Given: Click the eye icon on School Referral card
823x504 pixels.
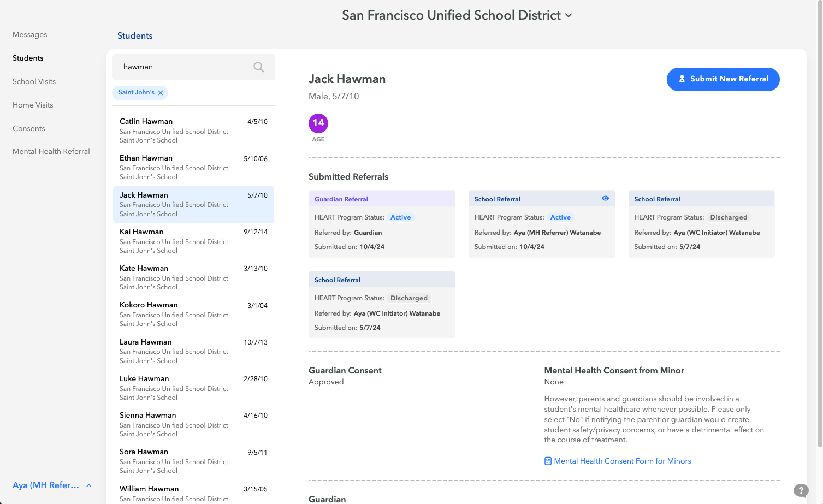Looking at the screenshot, I should click(605, 199).
